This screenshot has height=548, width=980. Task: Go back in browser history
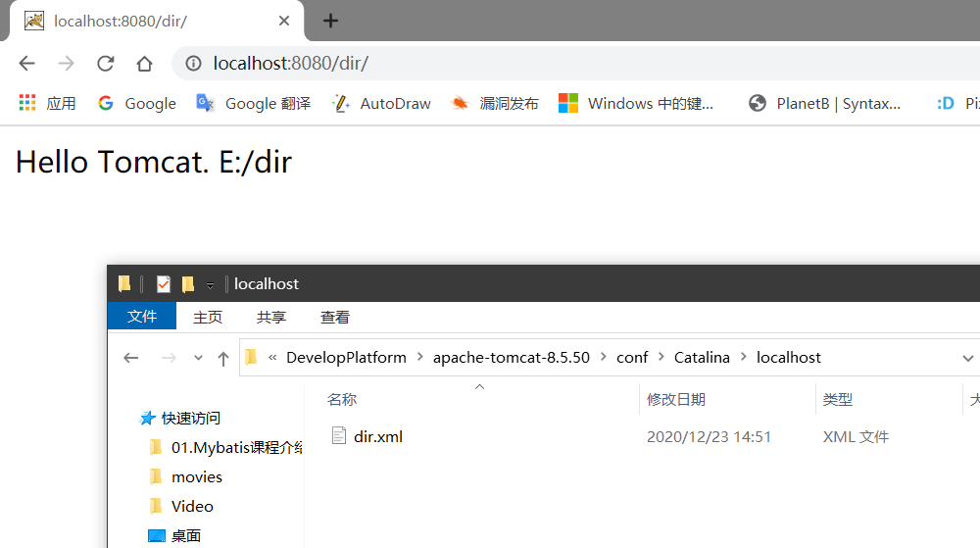pyautogui.click(x=26, y=63)
